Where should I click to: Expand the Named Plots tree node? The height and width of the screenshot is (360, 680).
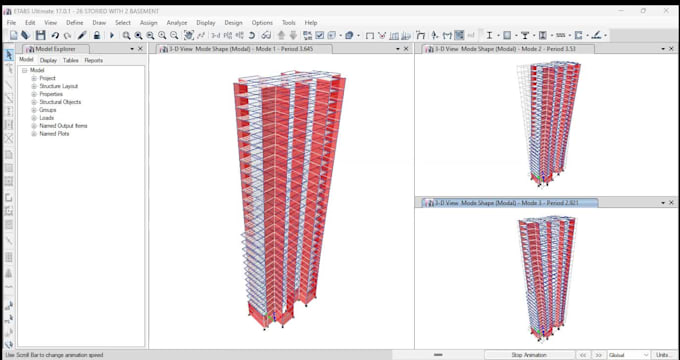(x=34, y=134)
